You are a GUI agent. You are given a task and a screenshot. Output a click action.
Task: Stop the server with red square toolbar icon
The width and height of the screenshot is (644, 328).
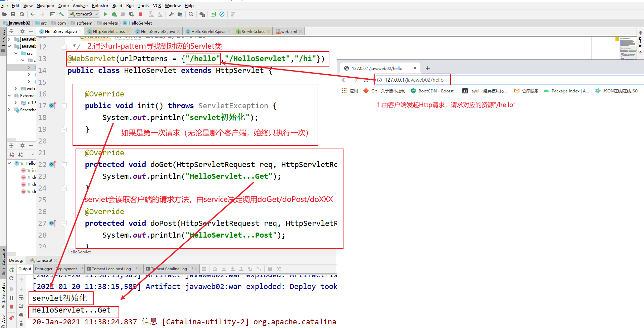pyautogui.click(x=140, y=14)
